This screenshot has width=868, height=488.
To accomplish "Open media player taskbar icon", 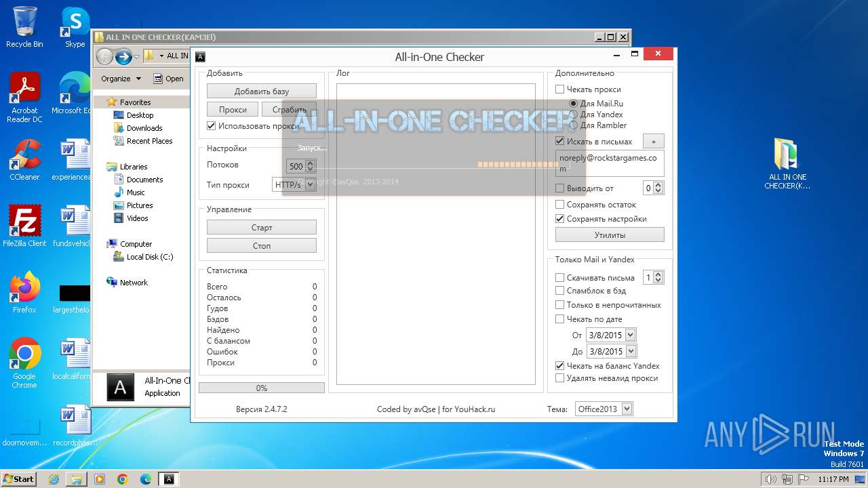I will pos(100,479).
